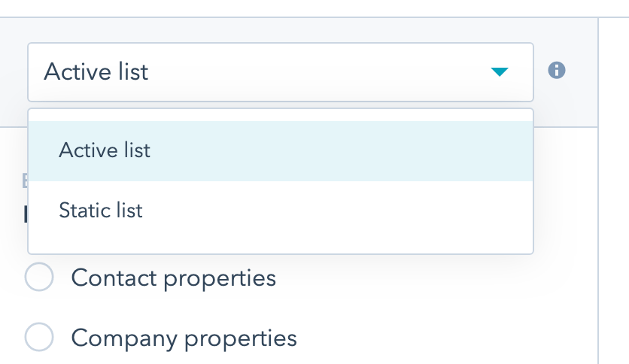The width and height of the screenshot is (629, 364).
Task: Show the tooltip via the gray info icon
Action: coord(557,71)
